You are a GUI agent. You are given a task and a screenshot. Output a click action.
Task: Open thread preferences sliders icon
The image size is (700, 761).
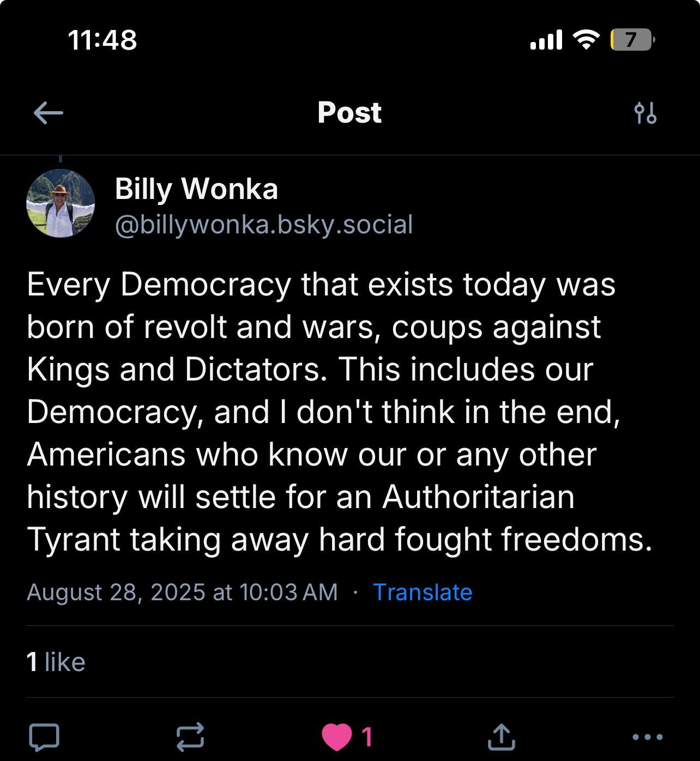point(645,113)
